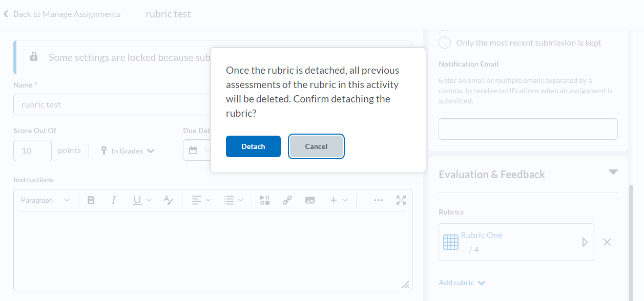Click the Detach button in the dialog

253,146
